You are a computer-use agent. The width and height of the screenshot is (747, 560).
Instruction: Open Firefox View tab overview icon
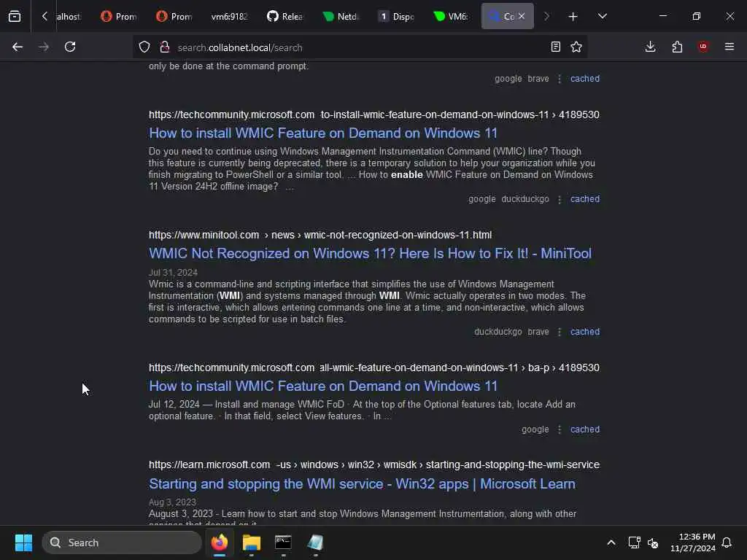click(x=15, y=17)
